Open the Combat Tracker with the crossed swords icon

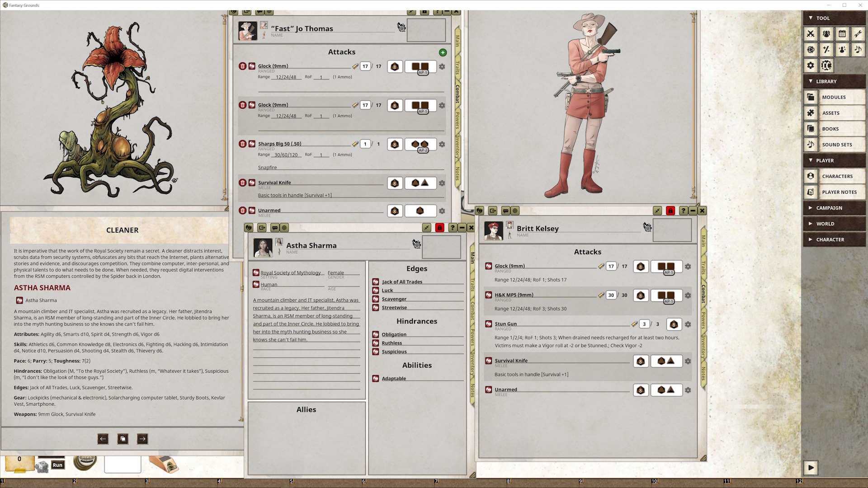[811, 33]
